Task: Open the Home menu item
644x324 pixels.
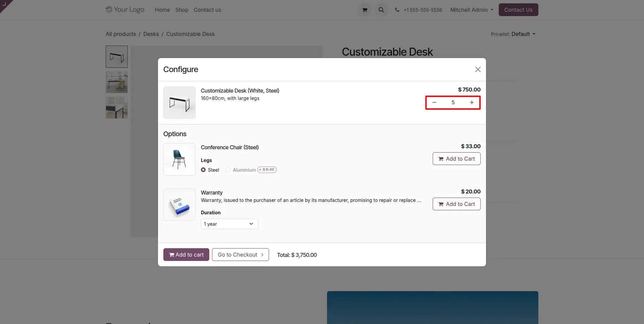Action: (162, 10)
